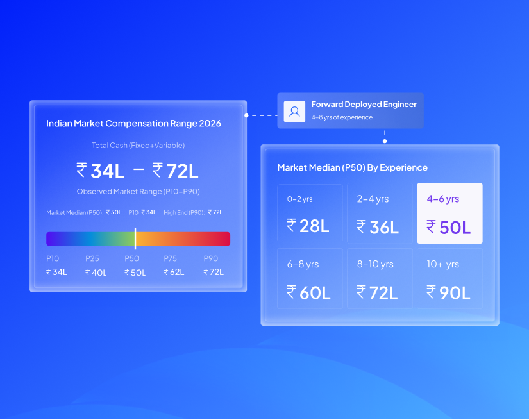This screenshot has width=529, height=420.
Task: Click the 'Observed Market Range (P10-P90)' caption
Action: point(139,192)
